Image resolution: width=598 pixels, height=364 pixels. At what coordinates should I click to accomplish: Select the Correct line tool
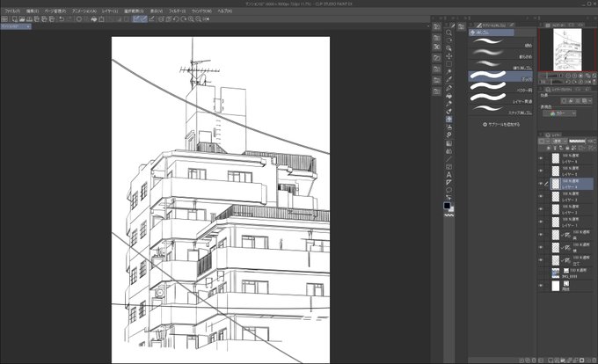click(448, 198)
